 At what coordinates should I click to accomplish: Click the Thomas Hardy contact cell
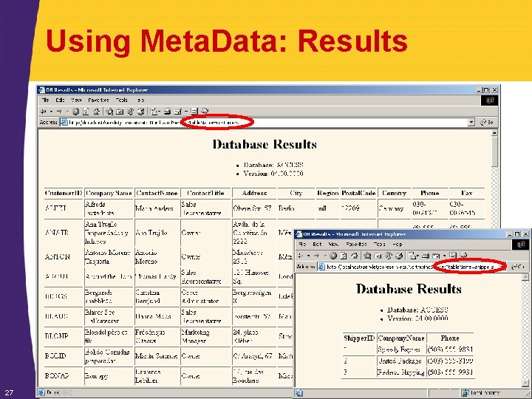[x=156, y=276]
